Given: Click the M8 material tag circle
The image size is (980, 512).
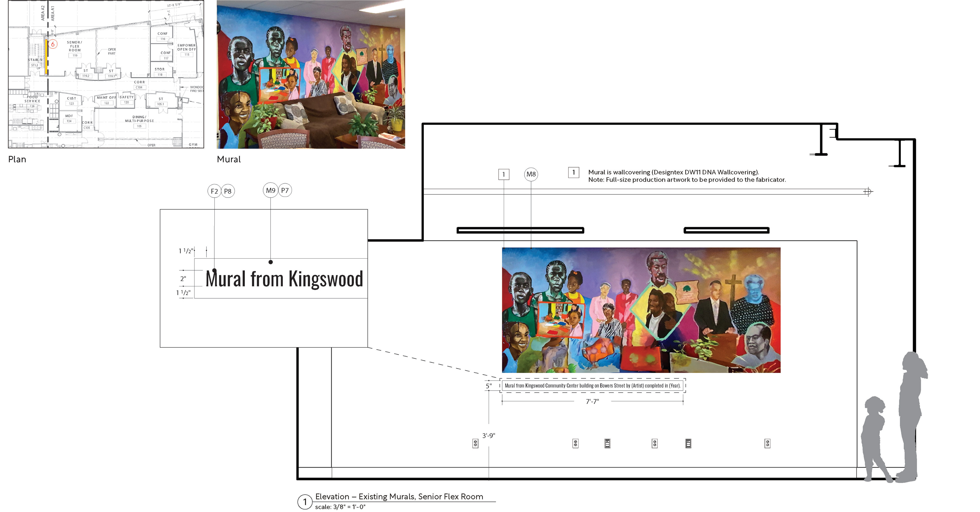Looking at the screenshot, I should pyautogui.click(x=531, y=174).
